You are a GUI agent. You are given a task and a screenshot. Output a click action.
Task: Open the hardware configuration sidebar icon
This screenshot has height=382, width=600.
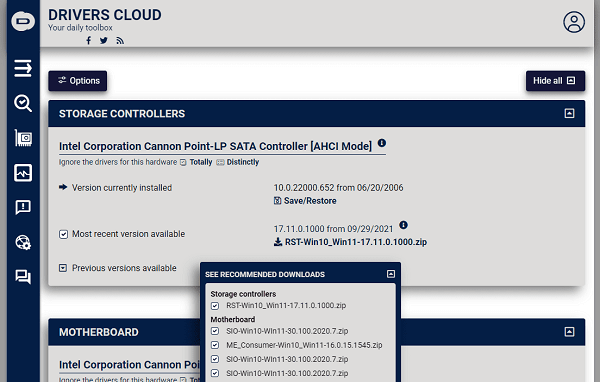(23, 138)
